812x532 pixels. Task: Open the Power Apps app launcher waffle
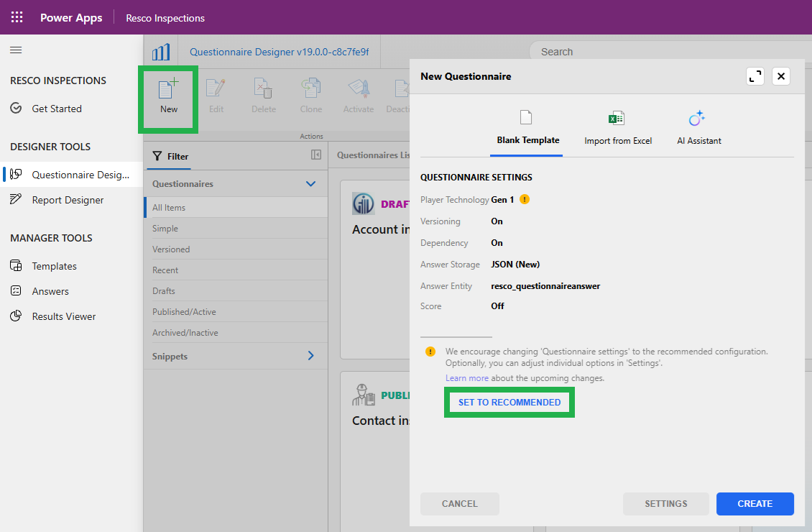pyautogui.click(x=17, y=17)
